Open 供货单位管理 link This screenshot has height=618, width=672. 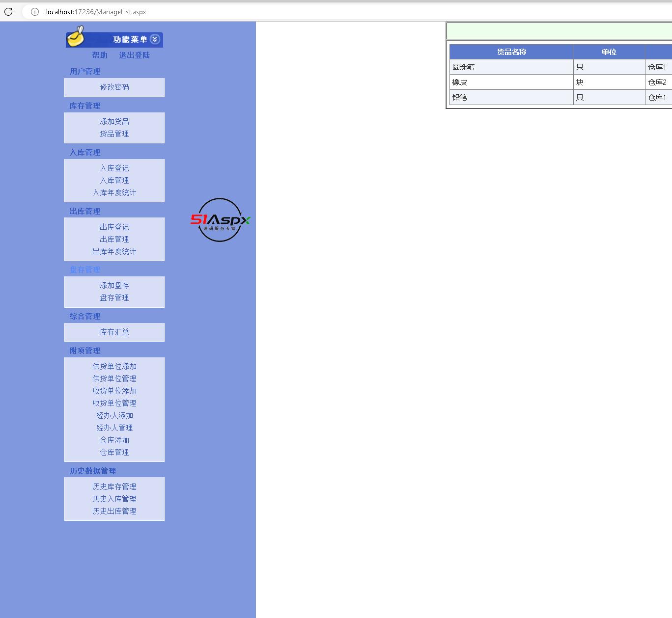[114, 378]
